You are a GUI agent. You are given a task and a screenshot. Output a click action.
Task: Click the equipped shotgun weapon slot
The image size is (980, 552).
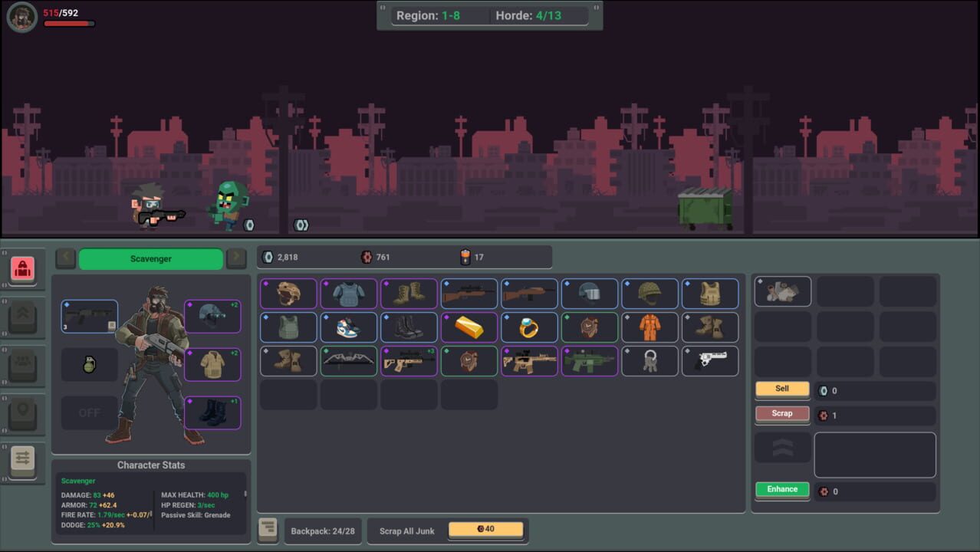[90, 317]
